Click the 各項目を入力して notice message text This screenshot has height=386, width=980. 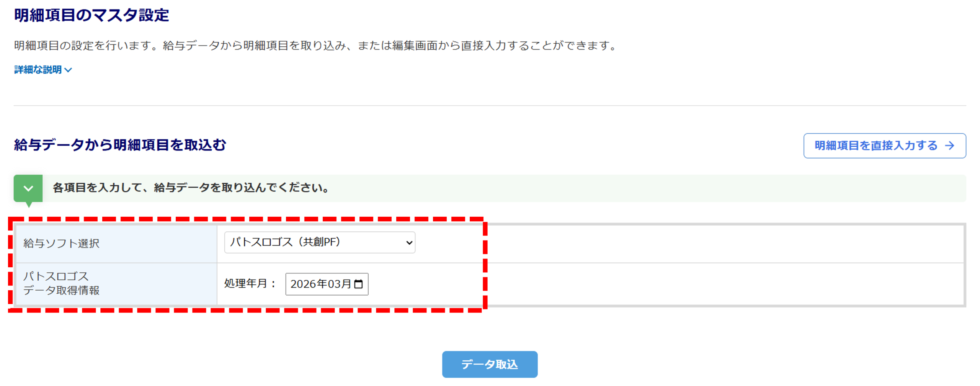191,188
